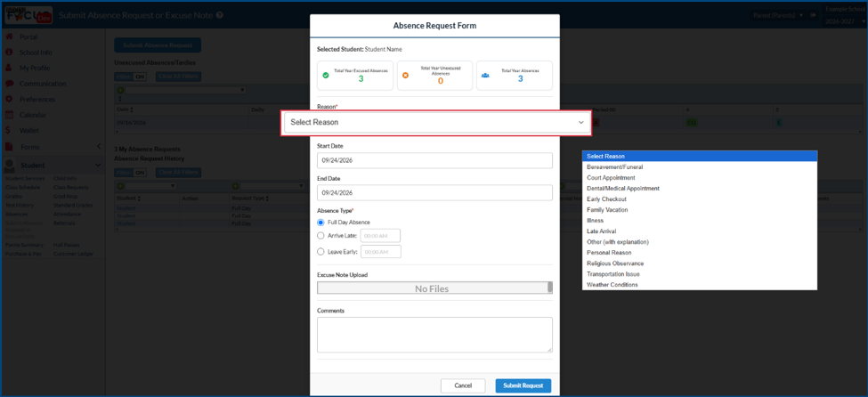Choose Transportation Issue option
Viewport: 868px width, 397px height.
(x=700, y=274)
